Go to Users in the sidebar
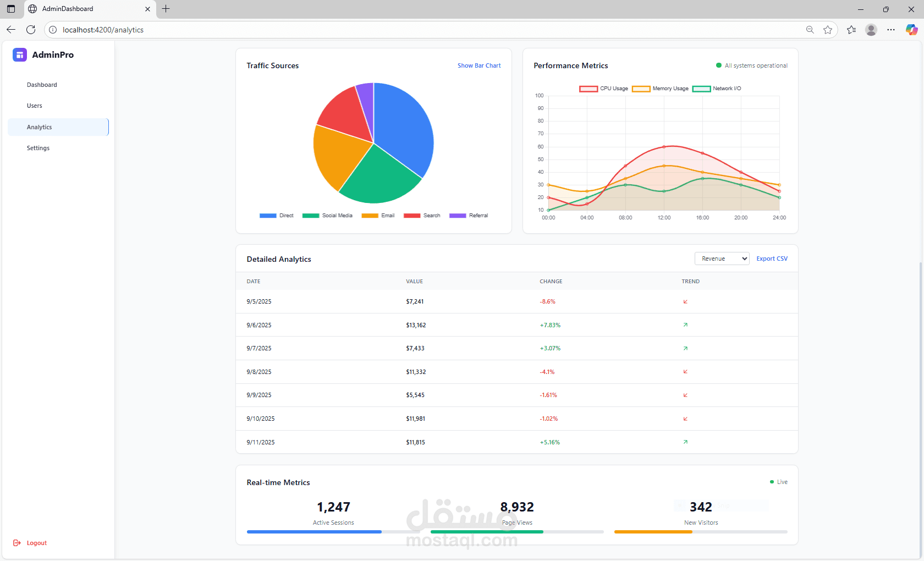The height and width of the screenshot is (561, 924). pyautogui.click(x=35, y=106)
